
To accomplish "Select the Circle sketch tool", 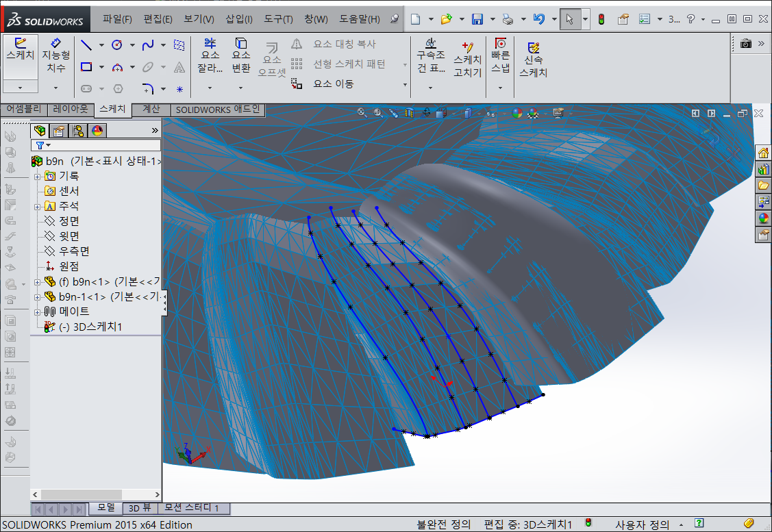I will pos(116,45).
